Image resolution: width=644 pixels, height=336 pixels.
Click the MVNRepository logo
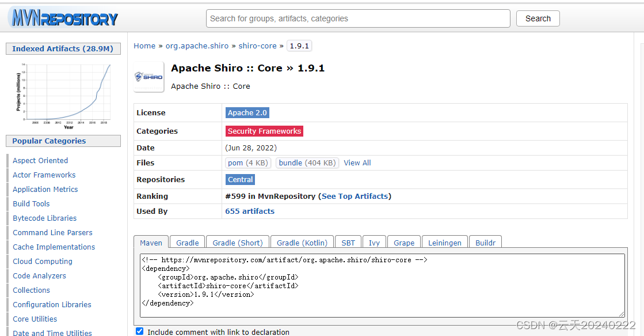pyautogui.click(x=64, y=18)
